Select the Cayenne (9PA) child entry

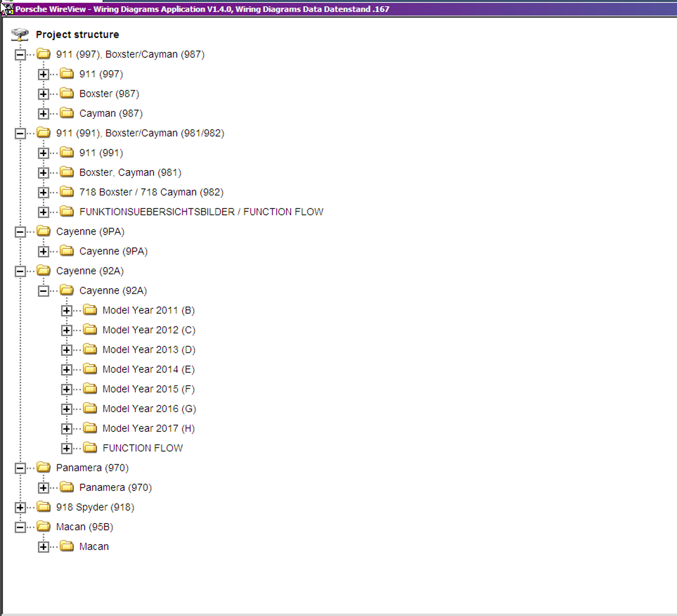(x=113, y=251)
